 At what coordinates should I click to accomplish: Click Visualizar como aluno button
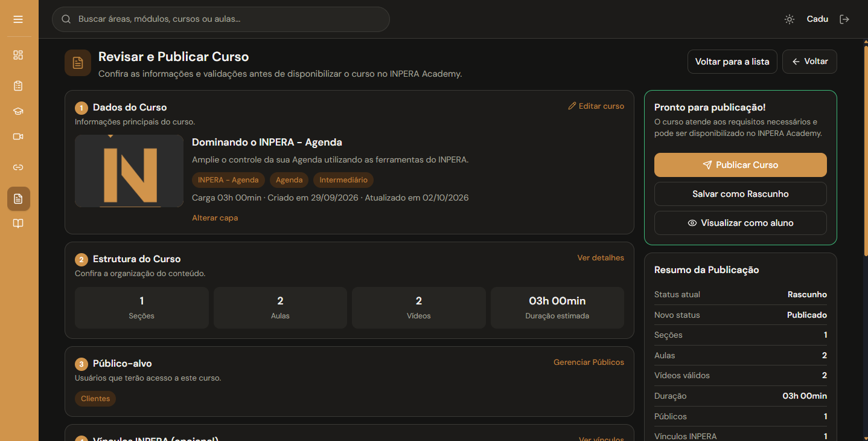pyautogui.click(x=741, y=223)
